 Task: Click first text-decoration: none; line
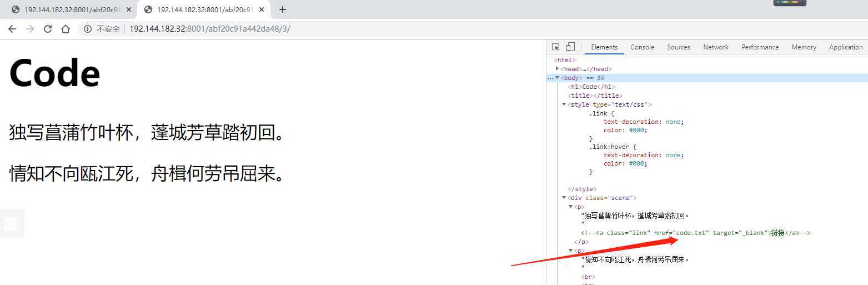[x=644, y=122]
